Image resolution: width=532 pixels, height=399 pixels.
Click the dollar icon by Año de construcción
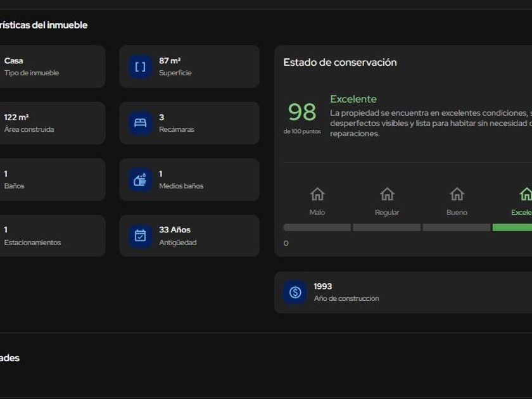[295, 292]
